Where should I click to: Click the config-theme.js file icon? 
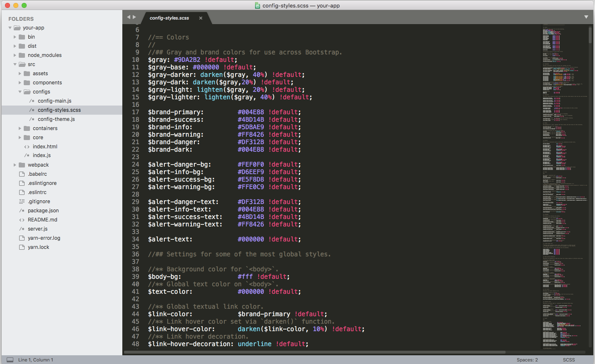click(31, 119)
